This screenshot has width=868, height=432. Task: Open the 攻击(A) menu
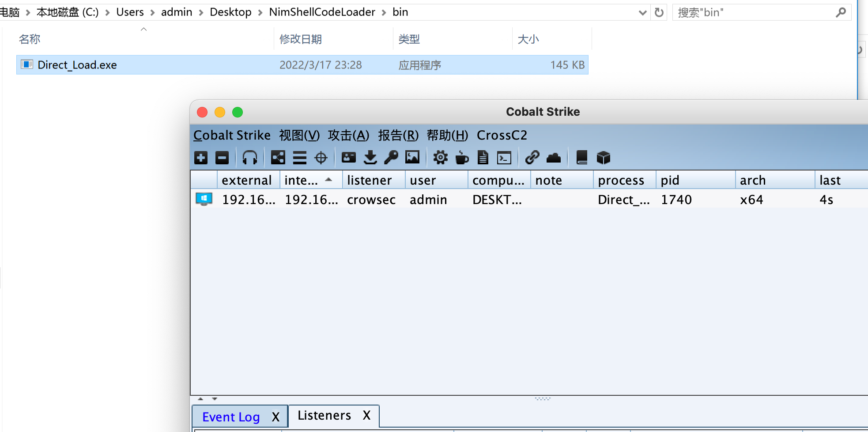click(348, 135)
